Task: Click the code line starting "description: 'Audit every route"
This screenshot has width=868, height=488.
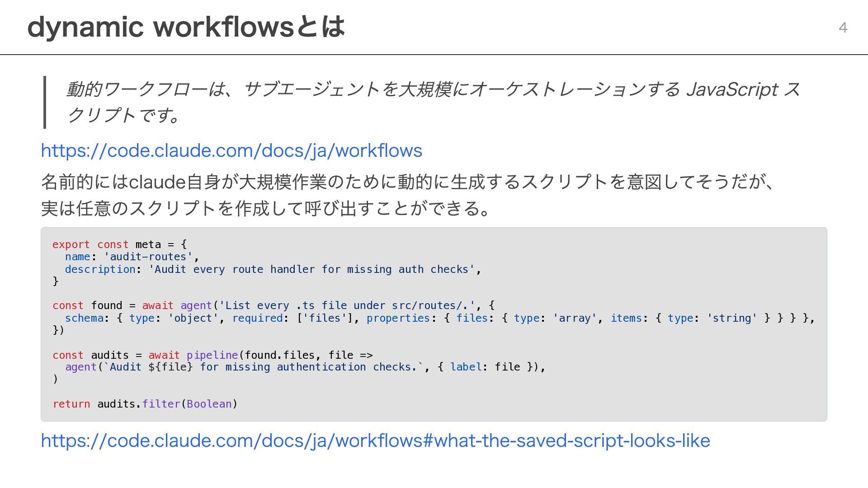Action: (273, 269)
